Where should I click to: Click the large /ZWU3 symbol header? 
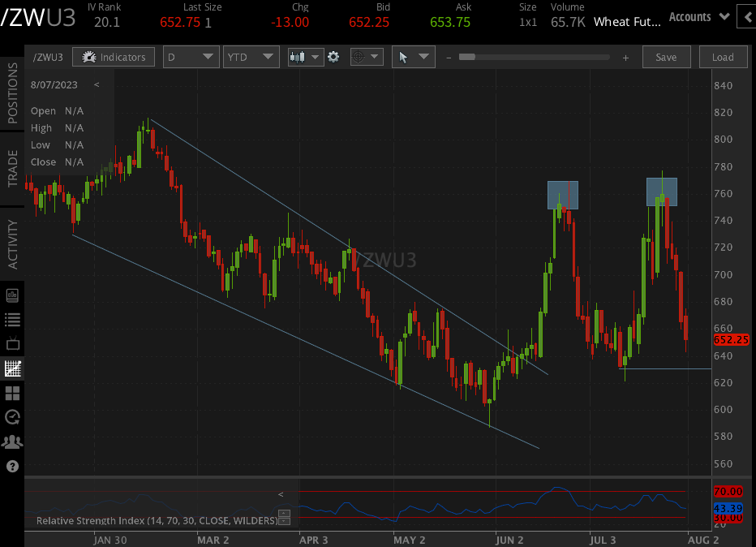38,18
